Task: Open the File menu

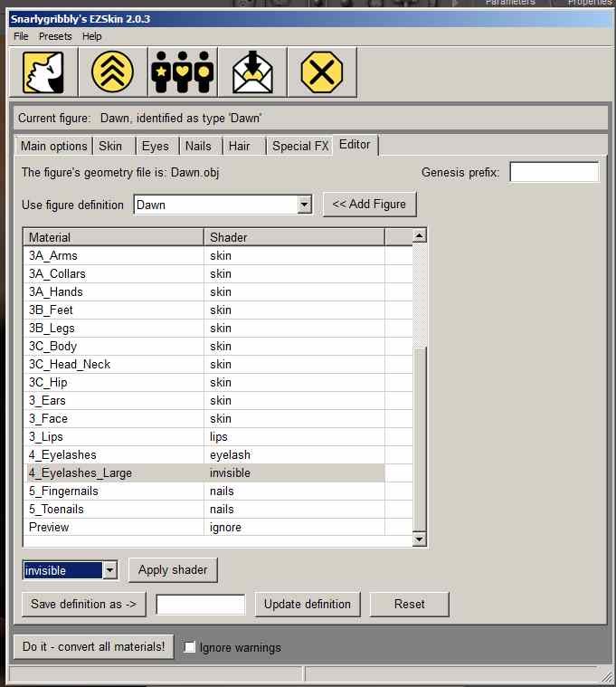Action: coord(21,36)
